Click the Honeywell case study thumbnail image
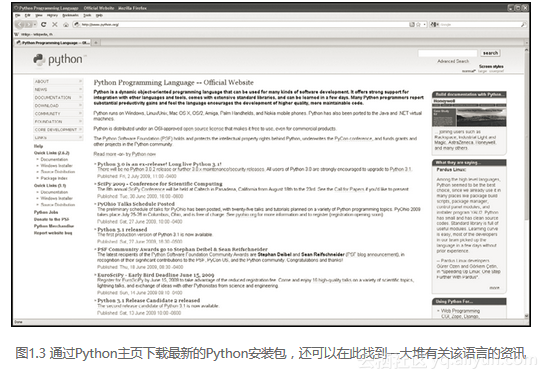The width and height of the screenshot is (548, 380). coord(469,117)
